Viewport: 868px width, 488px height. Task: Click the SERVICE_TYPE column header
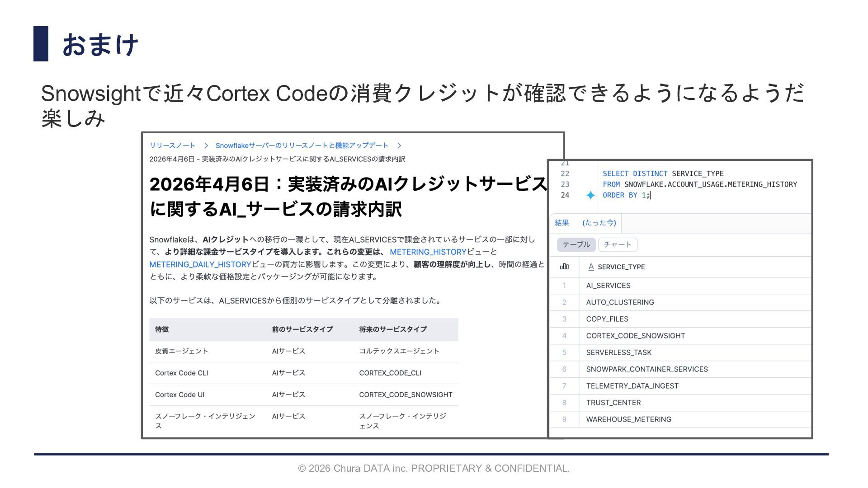tap(621, 267)
